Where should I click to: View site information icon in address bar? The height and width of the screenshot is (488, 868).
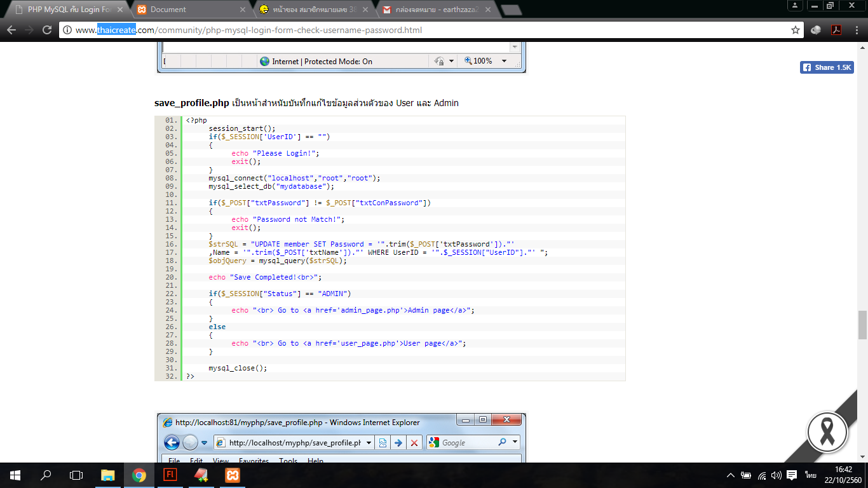[67, 30]
